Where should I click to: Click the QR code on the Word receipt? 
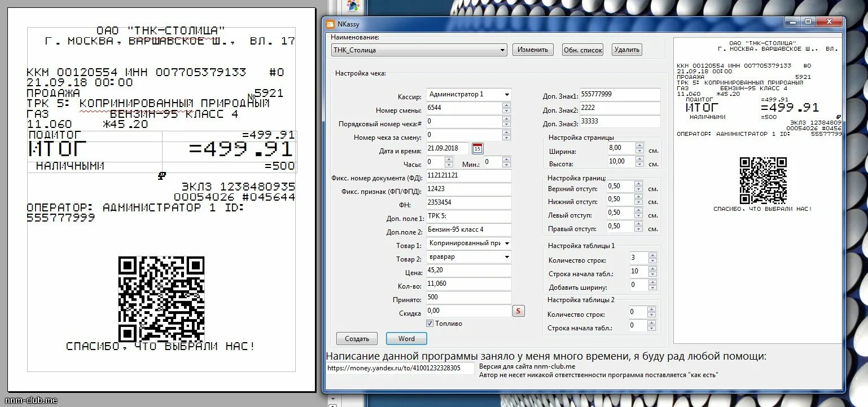point(161,299)
